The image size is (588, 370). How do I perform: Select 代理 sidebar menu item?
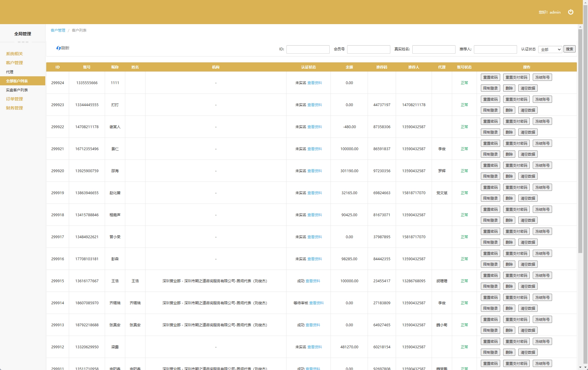[x=10, y=72]
